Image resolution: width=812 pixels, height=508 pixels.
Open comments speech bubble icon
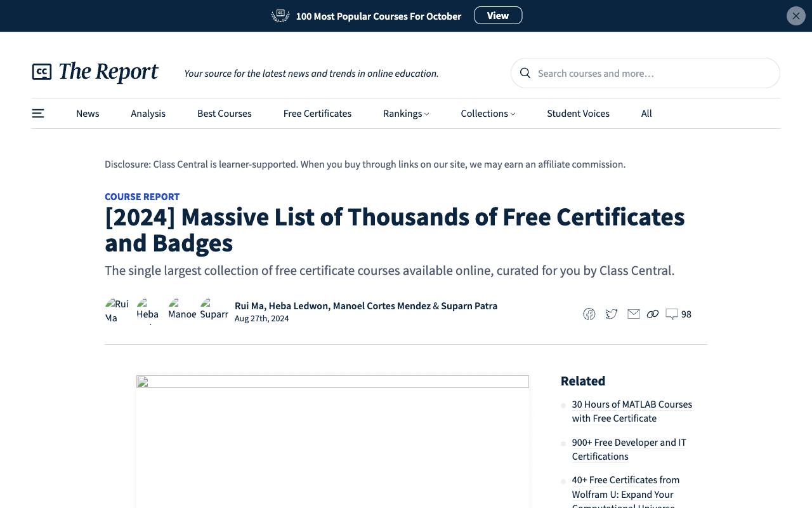point(672,314)
